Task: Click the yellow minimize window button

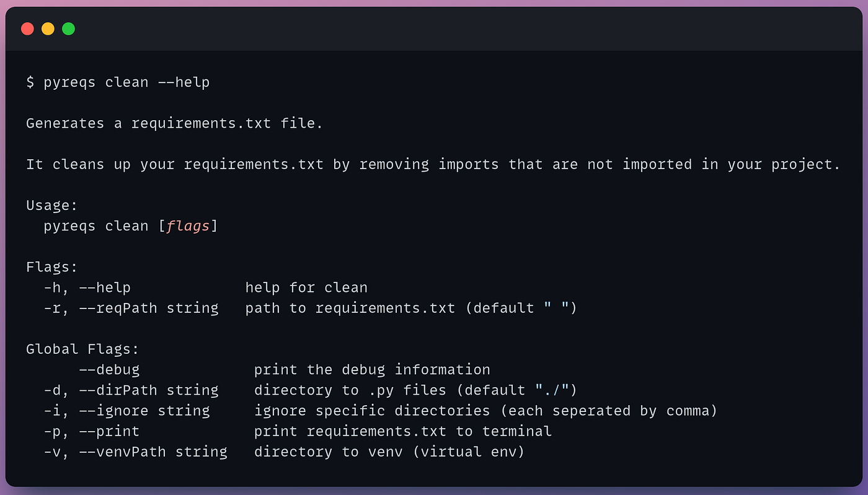Action: click(48, 28)
